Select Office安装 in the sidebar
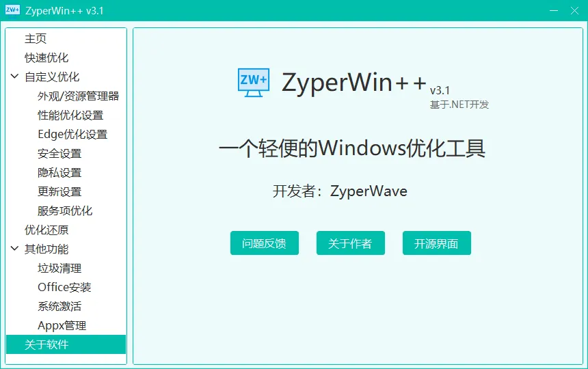Viewport: 588px width, 369px height. click(x=64, y=288)
